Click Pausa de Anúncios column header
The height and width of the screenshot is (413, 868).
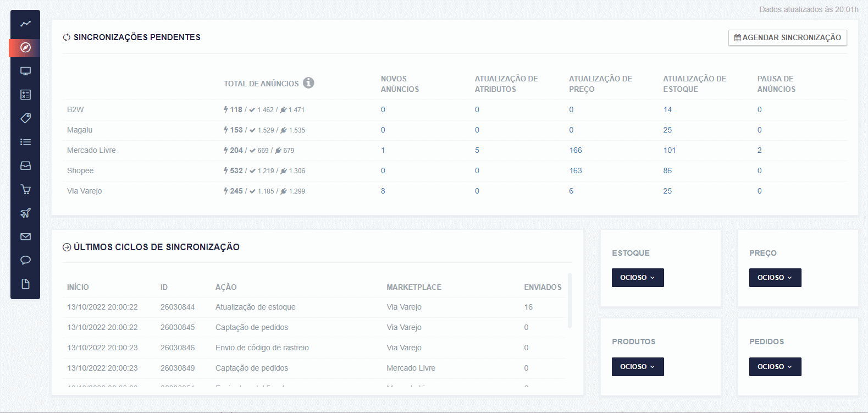(776, 84)
